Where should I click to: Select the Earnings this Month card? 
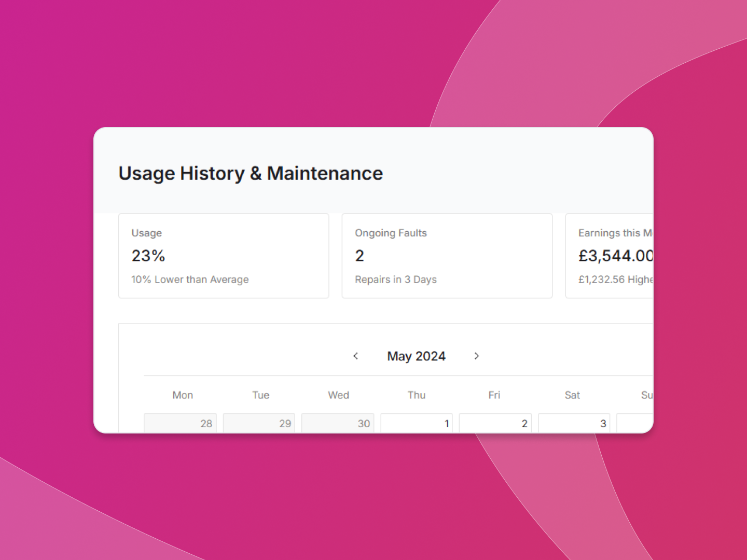(x=610, y=256)
